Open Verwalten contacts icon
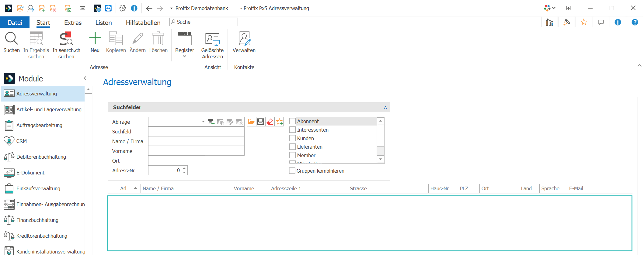The height and width of the screenshot is (255, 644). [x=244, y=39]
